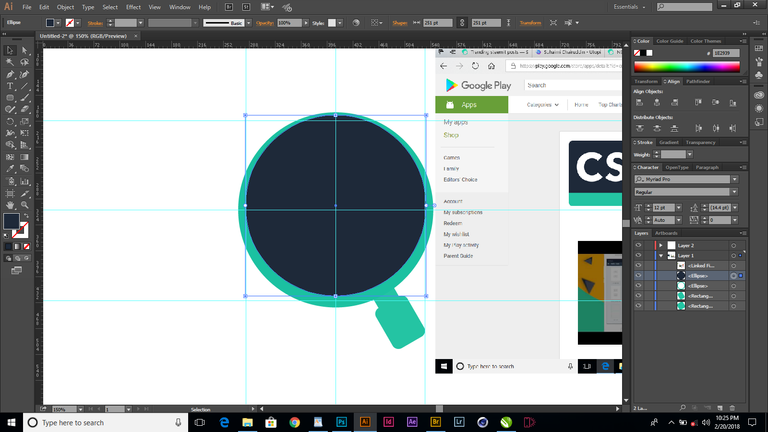Switch to the Color Guide tab

670,41
